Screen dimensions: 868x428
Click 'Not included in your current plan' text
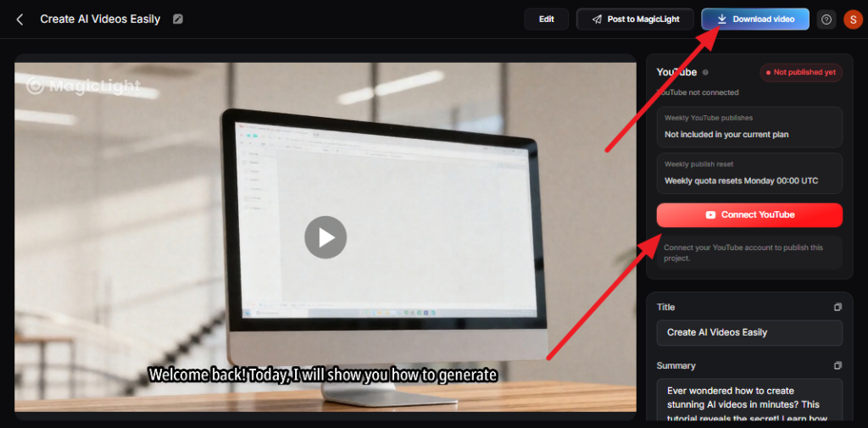click(726, 135)
